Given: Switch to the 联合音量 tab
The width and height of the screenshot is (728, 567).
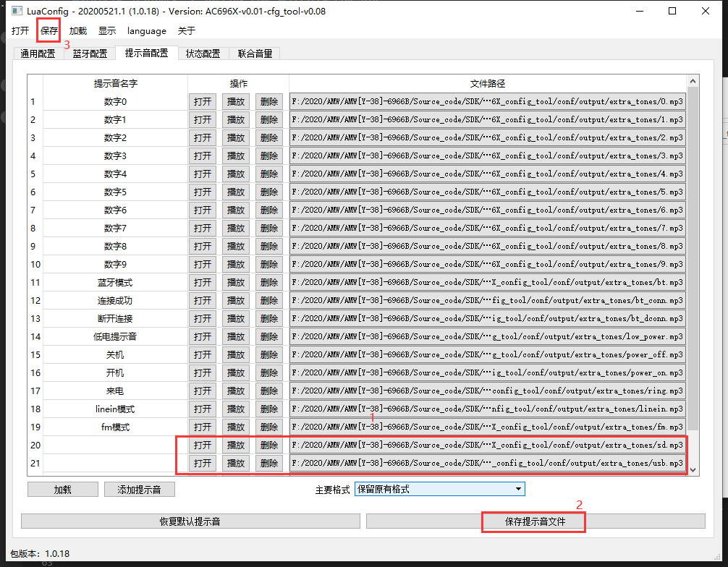Looking at the screenshot, I should point(255,54).
